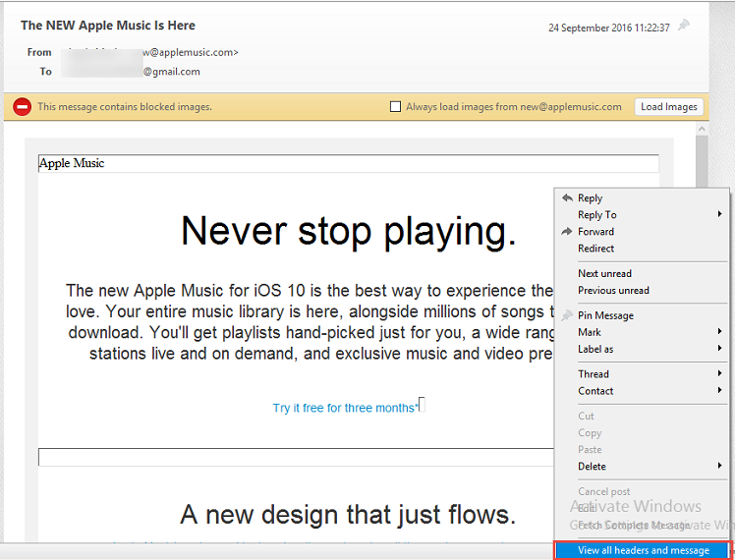Click the red blocked-images warning icon
The image size is (735, 560).
click(22, 107)
